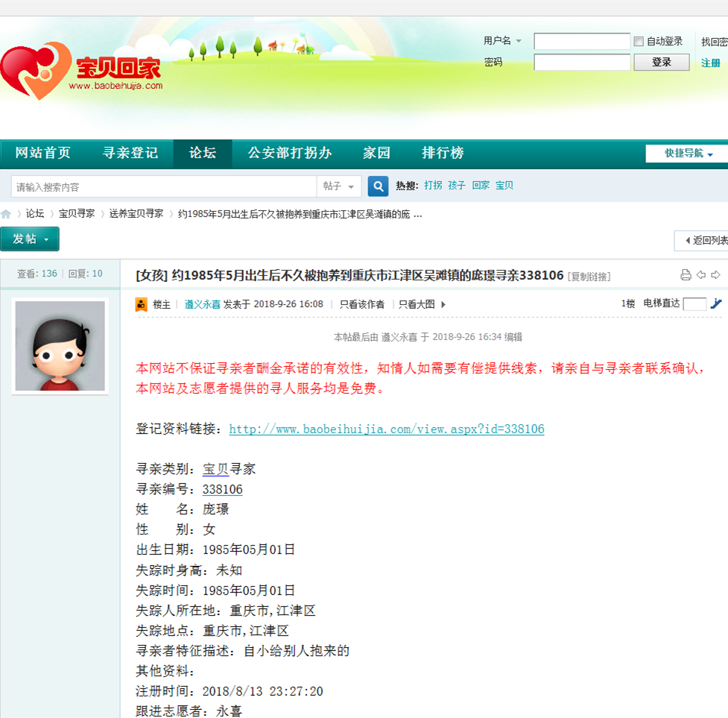Open the 排行榜 nav tab
This screenshot has height=718, width=728.
coord(443,153)
